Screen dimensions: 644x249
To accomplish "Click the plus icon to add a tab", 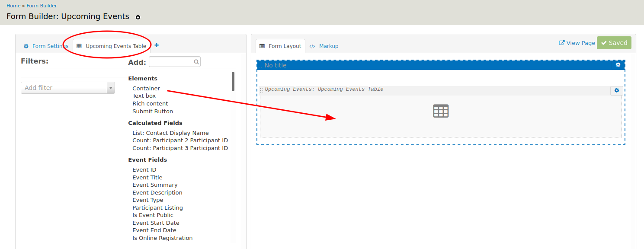I will [x=157, y=45].
